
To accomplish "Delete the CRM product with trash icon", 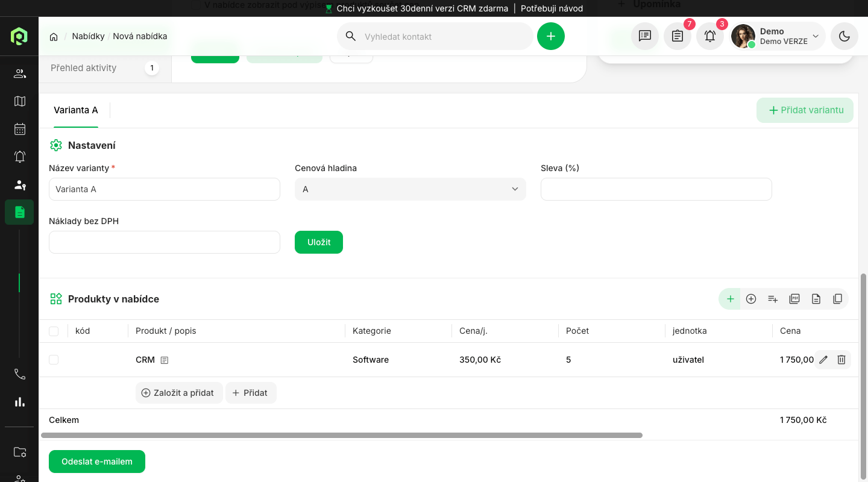I will click(841, 360).
